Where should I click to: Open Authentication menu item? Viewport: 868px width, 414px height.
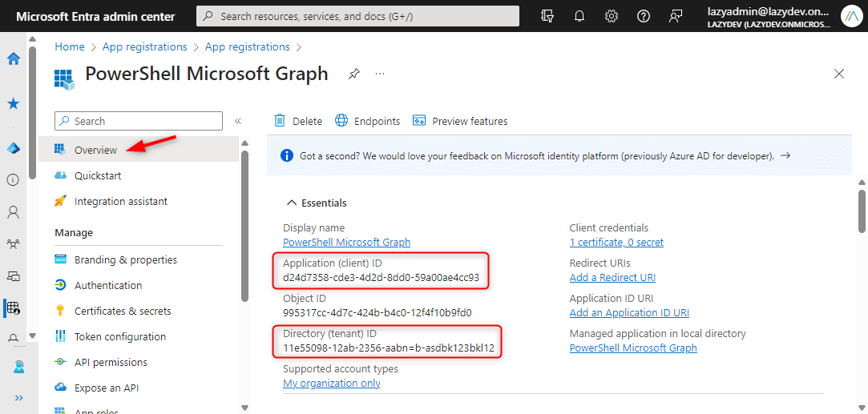click(x=107, y=285)
